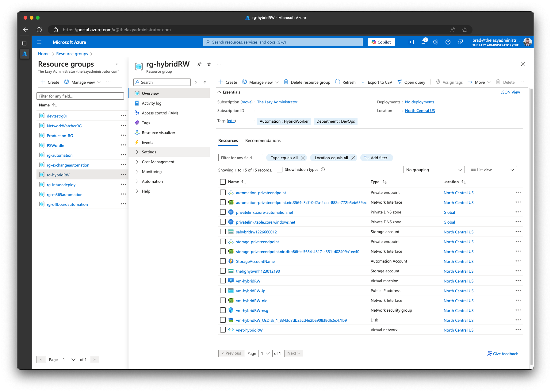Launch Copilot
551x392 pixels.
click(381, 42)
